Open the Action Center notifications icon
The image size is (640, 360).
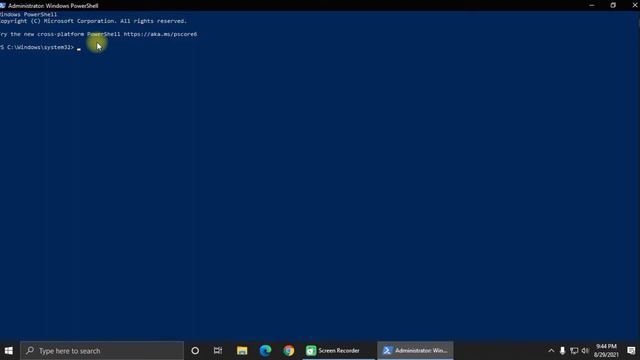click(x=631, y=351)
